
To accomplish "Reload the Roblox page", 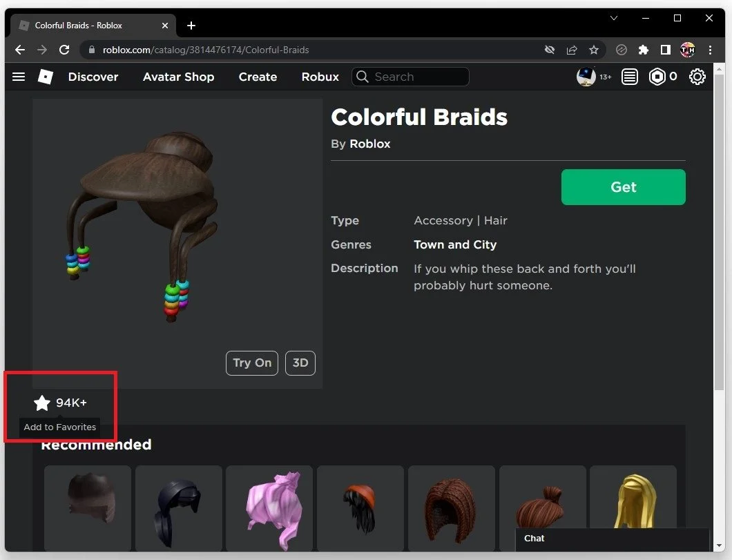I will pyautogui.click(x=64, y=50).
